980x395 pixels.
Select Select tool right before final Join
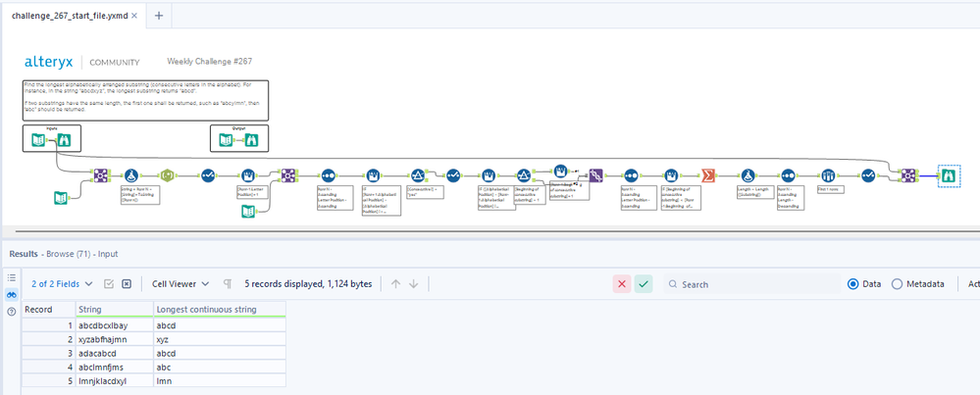point(867,176)
